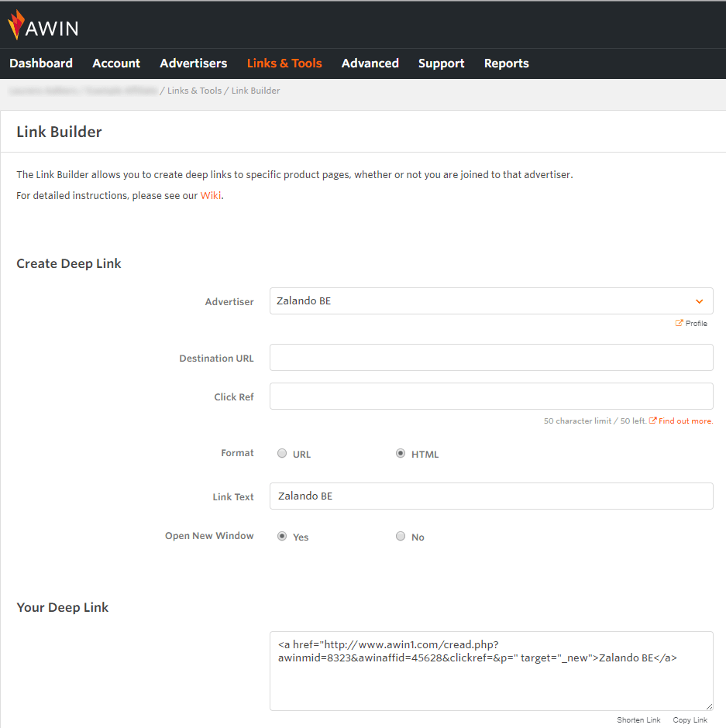Open the advertiser Profile link
The width and height of the screenshot is (726, 728).
coord(696,323)
